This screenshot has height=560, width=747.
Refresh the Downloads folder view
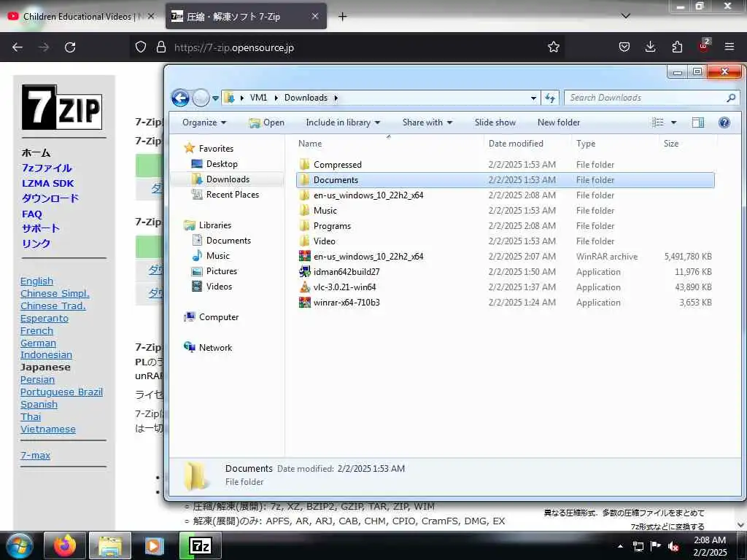[x=550, y=98]
